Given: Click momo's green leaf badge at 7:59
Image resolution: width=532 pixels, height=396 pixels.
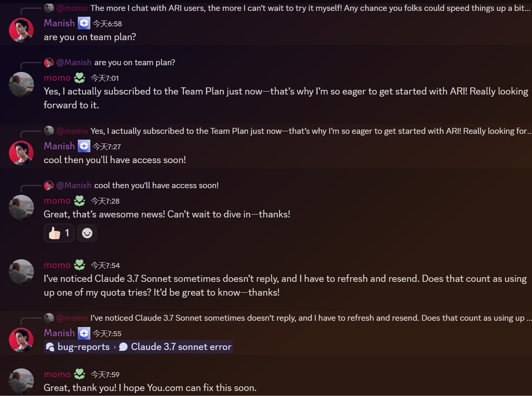Looking at the screenshot, I should tap(79, 374).
